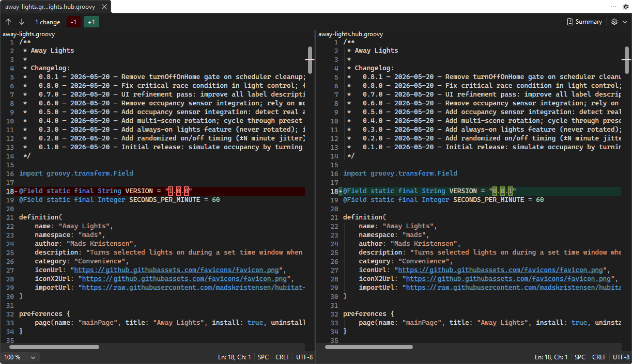
Task: Click left pane vertical scrollbar thumb
Action: click(x=310, y=59)
